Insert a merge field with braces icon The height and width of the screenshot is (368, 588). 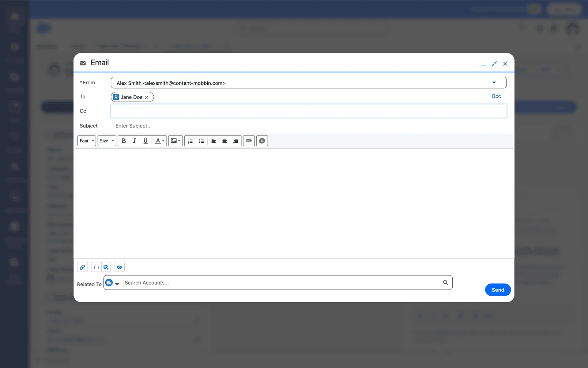coord(96,267)
